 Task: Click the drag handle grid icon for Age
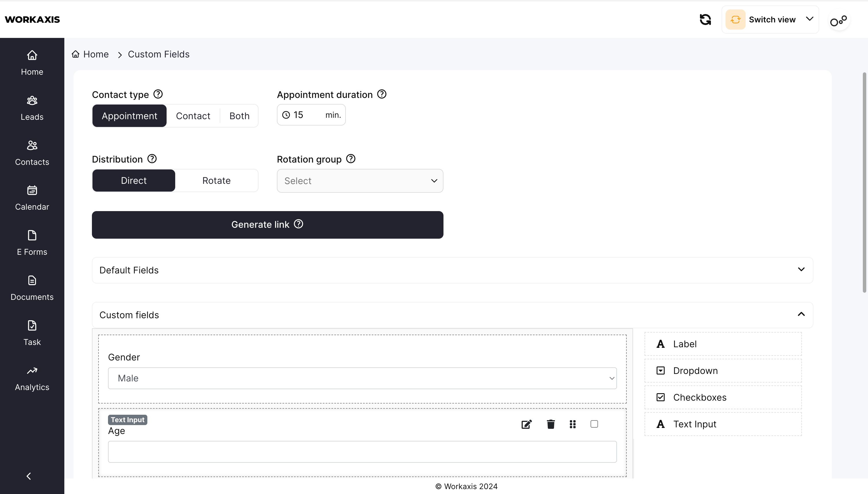tap(572, 424)
